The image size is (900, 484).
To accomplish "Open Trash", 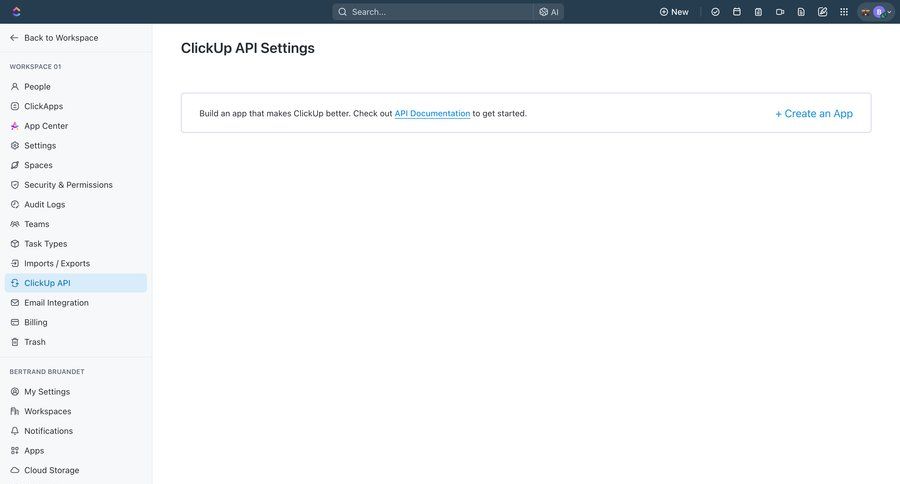I will (x=76, y=342).
